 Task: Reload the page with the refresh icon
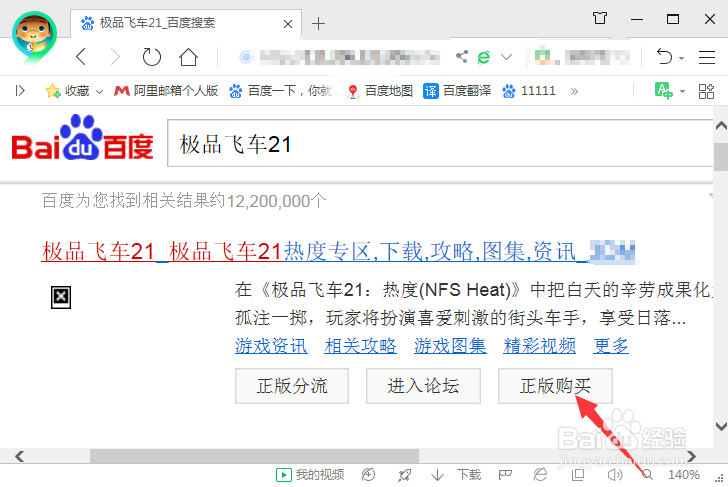tap(151, 57)
